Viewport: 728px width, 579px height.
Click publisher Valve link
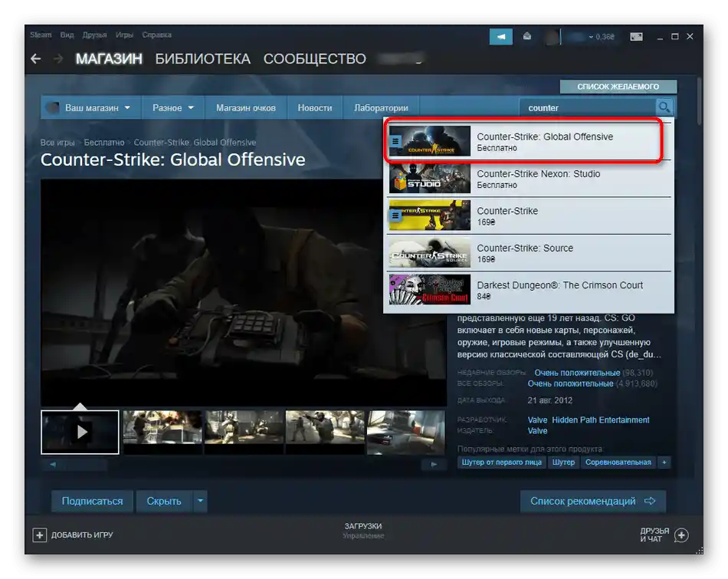537,431
